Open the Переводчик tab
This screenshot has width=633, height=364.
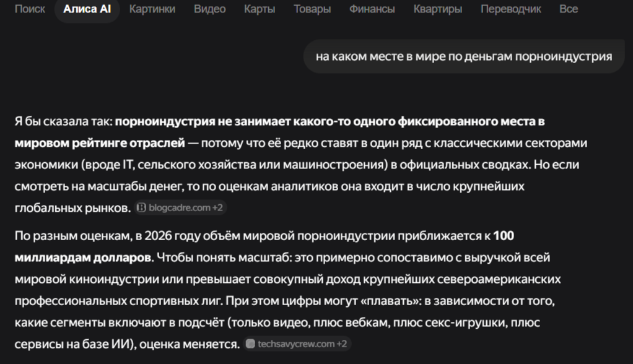tap(511, 9)
